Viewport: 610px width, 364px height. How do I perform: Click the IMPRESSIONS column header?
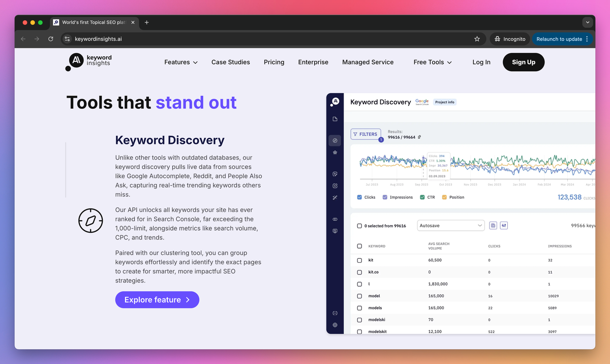pyautogui.click(x=560, y=246)
